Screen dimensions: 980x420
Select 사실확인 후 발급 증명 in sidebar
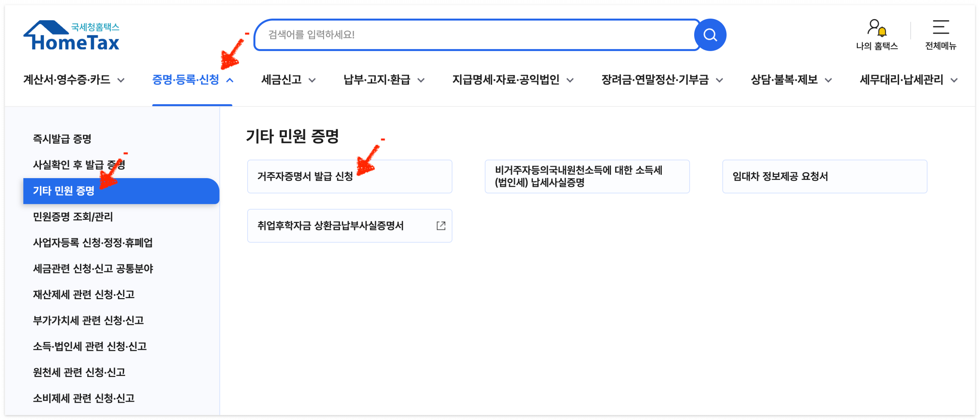click(x=79, y=164)
